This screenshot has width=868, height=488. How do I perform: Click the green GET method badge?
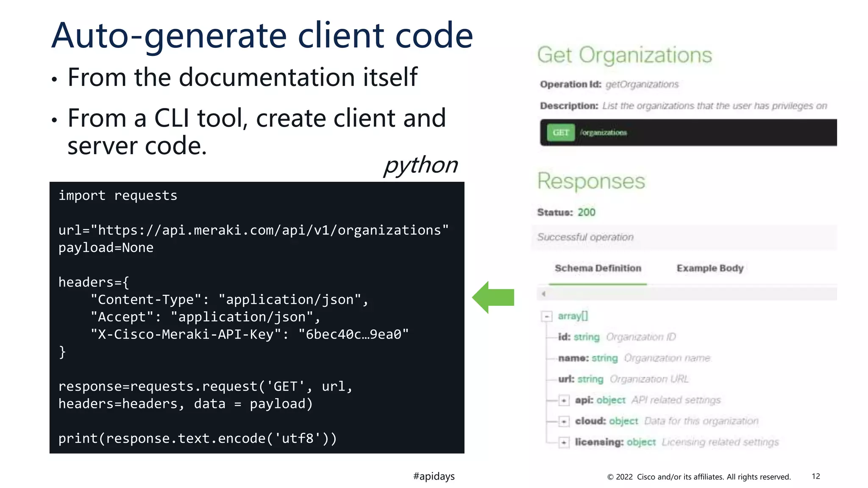click(560, 133)
